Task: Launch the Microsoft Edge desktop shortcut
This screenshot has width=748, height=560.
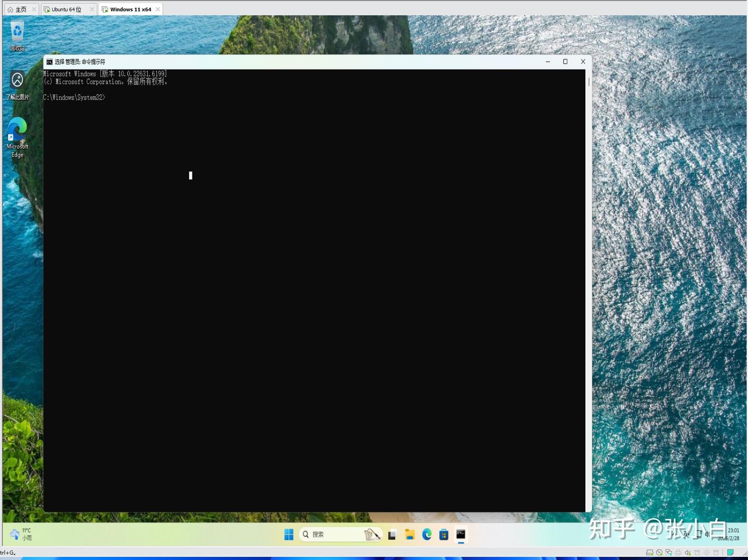Action: 17,138
